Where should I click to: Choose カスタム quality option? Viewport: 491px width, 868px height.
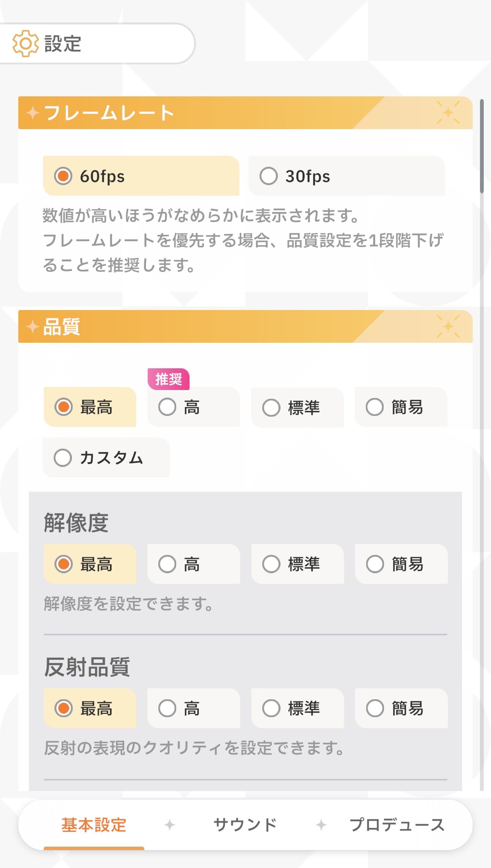click(106, 457)
